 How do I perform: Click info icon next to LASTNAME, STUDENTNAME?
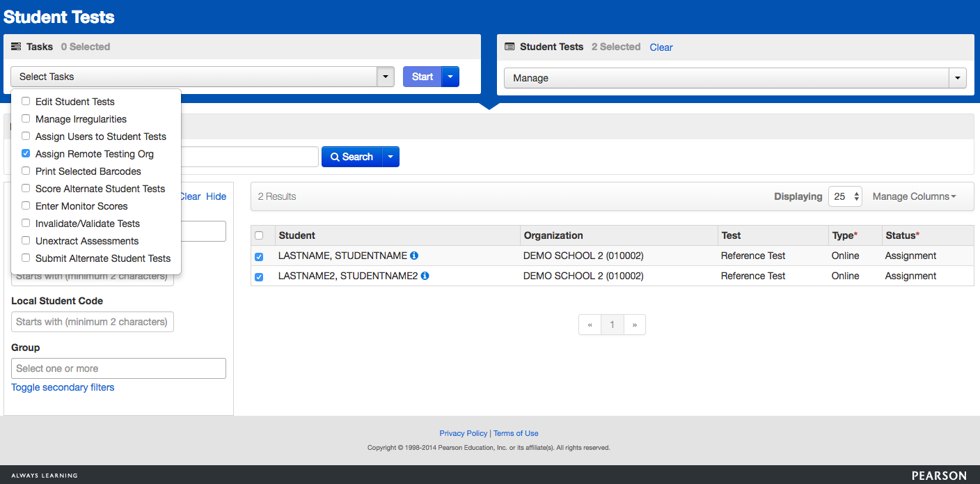coord(414,256)
